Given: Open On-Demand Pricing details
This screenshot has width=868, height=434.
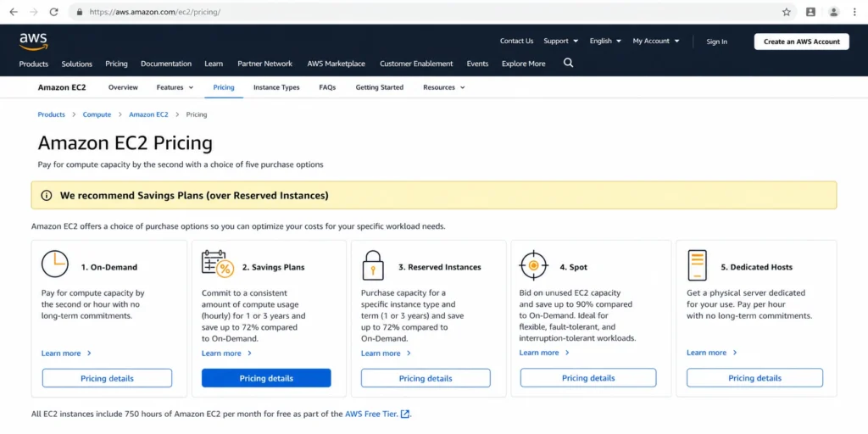Looking at the screenshot, I should tap(107, 378).
